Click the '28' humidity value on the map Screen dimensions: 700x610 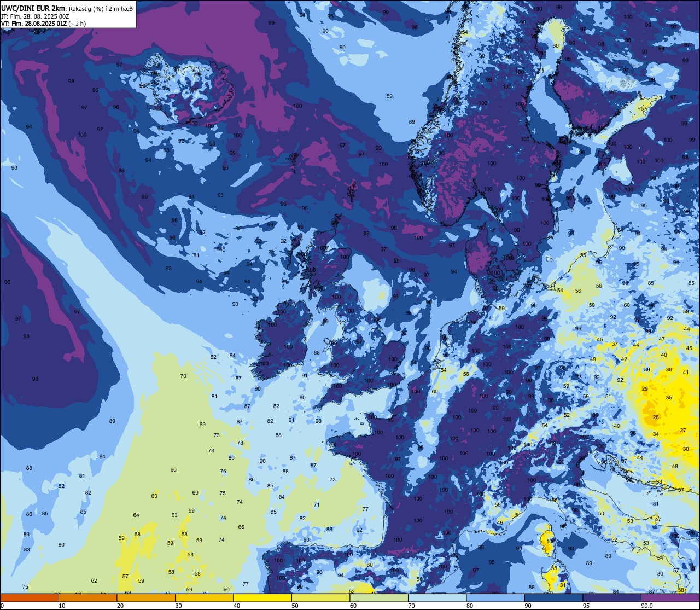(656, 417)
